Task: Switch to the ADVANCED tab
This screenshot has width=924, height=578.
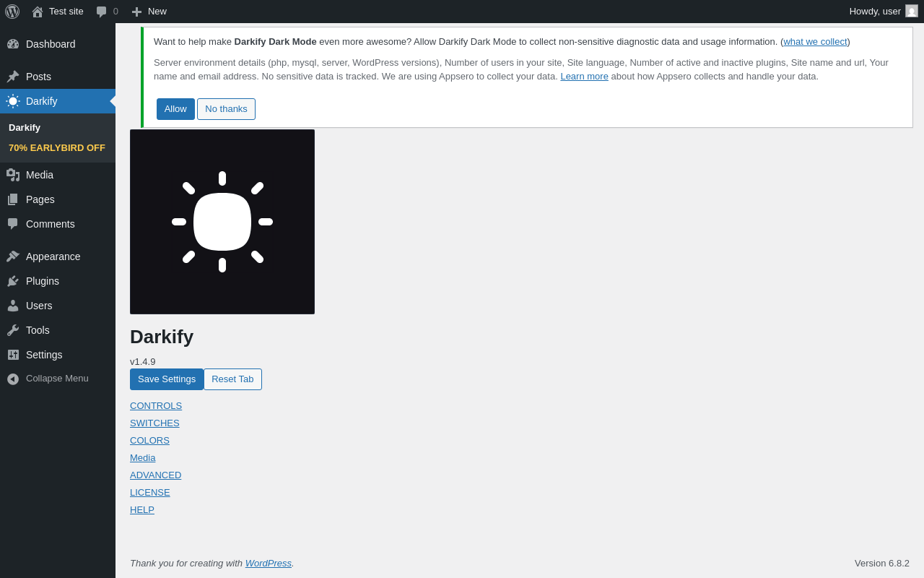Action: coord(156,475)
